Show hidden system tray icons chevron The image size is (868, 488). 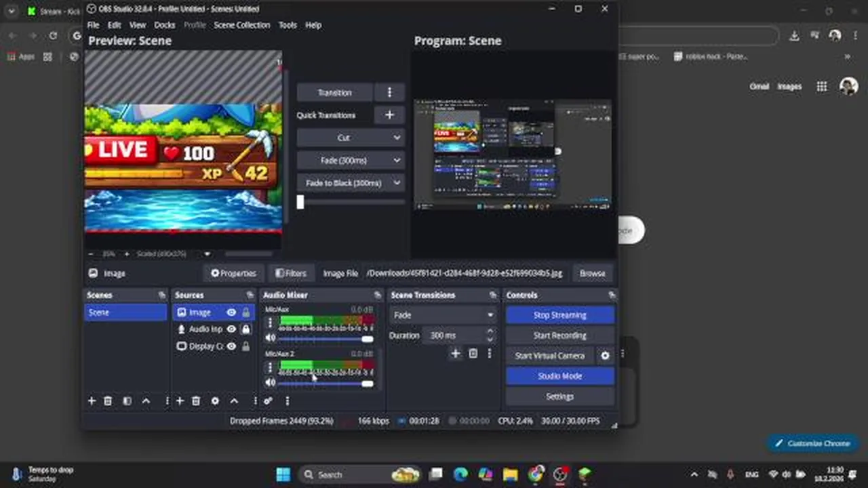tap(694, 474)
